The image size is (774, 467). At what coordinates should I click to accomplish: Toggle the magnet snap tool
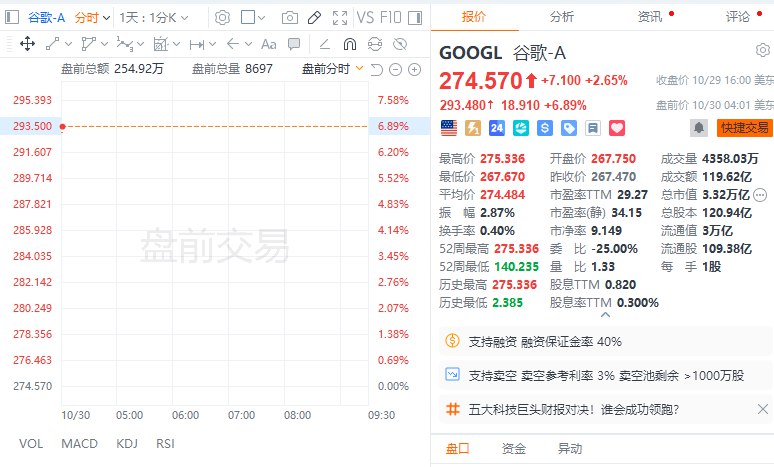point(349,44)
